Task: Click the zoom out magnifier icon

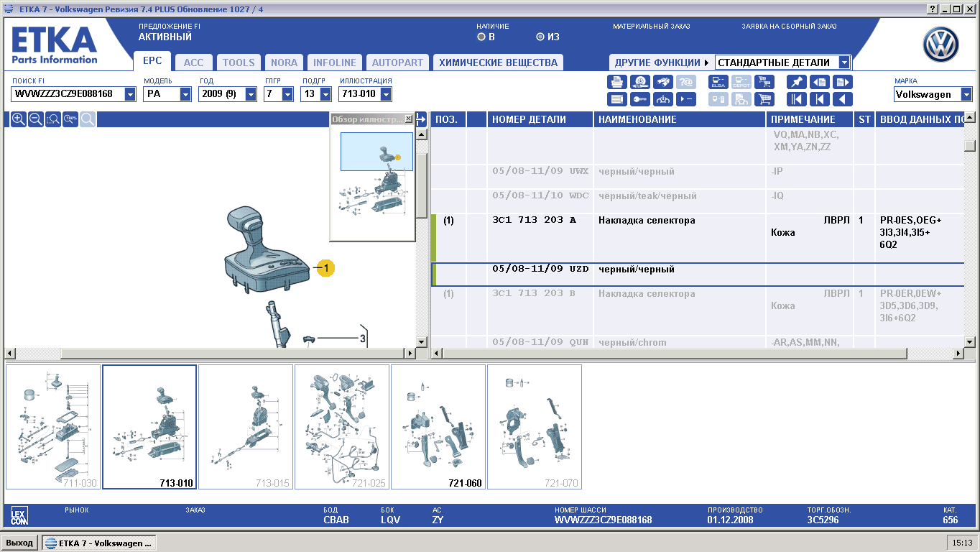Action: pyautogui.click(x=36, y=119)
